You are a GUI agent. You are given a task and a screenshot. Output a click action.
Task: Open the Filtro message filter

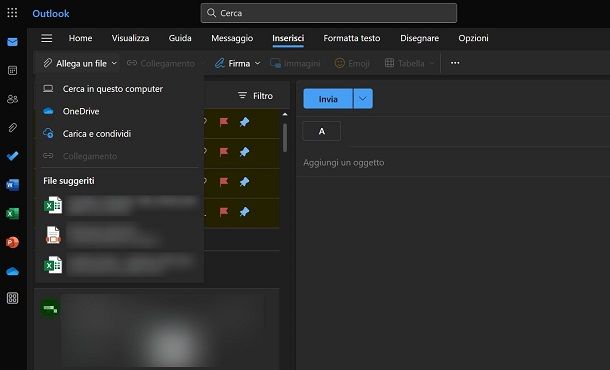(255, 96)
